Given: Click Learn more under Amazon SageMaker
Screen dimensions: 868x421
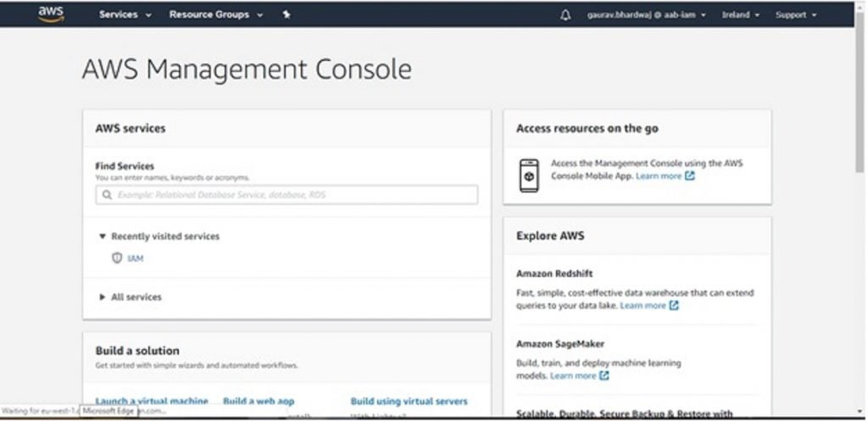Looking at the screenshot, I should (x=573, y=375).
